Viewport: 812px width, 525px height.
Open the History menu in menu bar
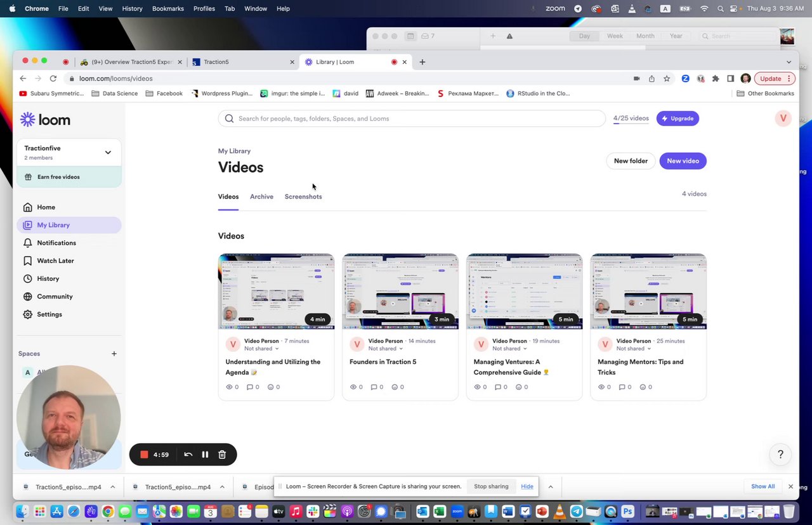pos(132,8)
